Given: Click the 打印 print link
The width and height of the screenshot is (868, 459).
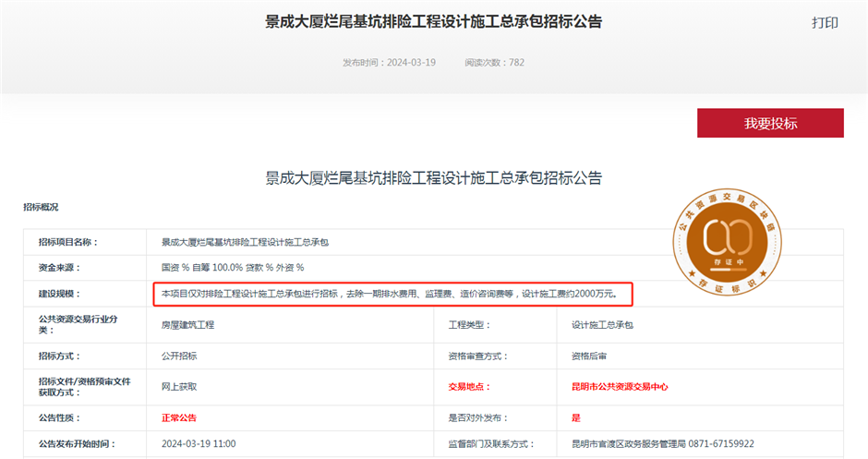Looking at the screenshot, I should point(825,23).
